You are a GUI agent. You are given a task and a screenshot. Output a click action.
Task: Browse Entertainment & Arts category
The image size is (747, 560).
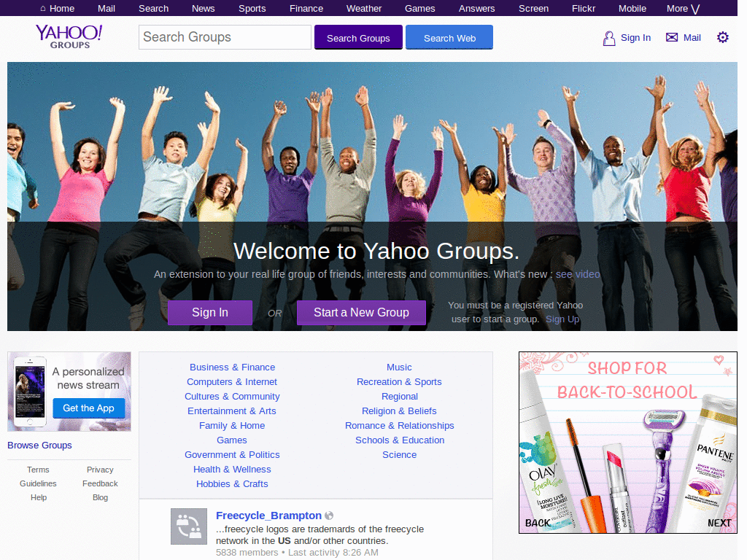click(x=232, y=411)
